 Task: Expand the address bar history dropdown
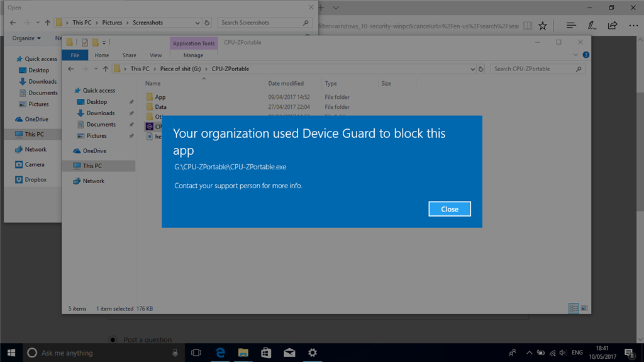click(472, 69)
